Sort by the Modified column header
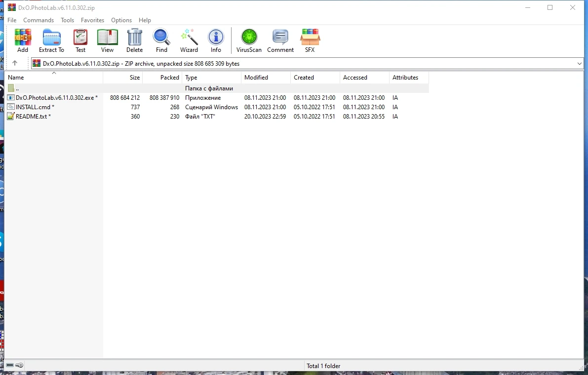 pyautogui.click(x=266, y=78)
